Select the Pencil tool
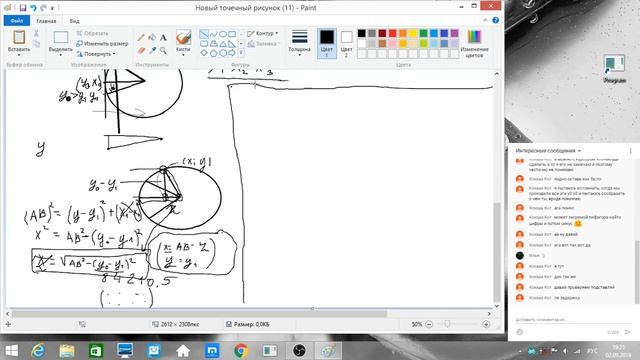Screen dimensions: 640x360 [141, 38]
